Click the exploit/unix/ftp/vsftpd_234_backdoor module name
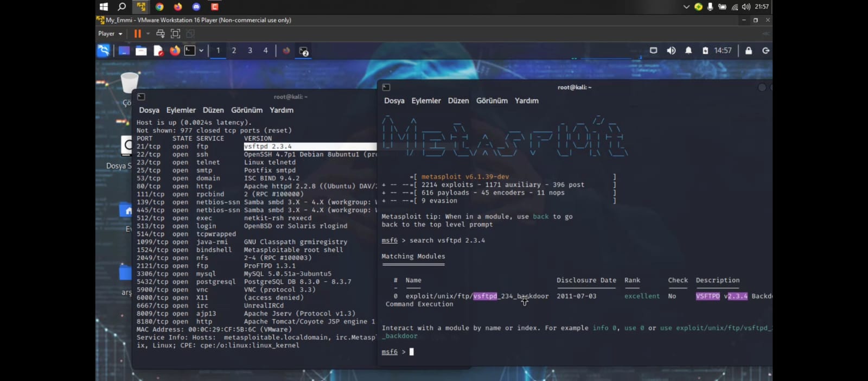 [x=477, y=296]
